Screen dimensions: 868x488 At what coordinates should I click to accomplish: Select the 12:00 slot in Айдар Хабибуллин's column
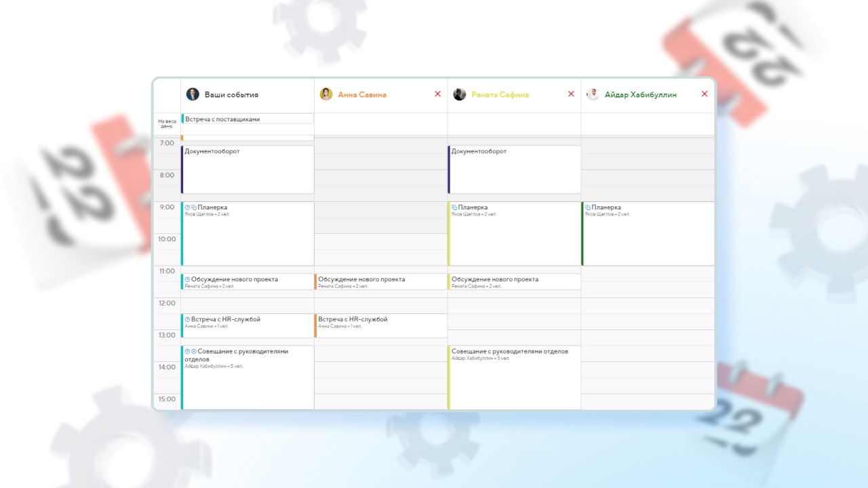pos(648,306)
